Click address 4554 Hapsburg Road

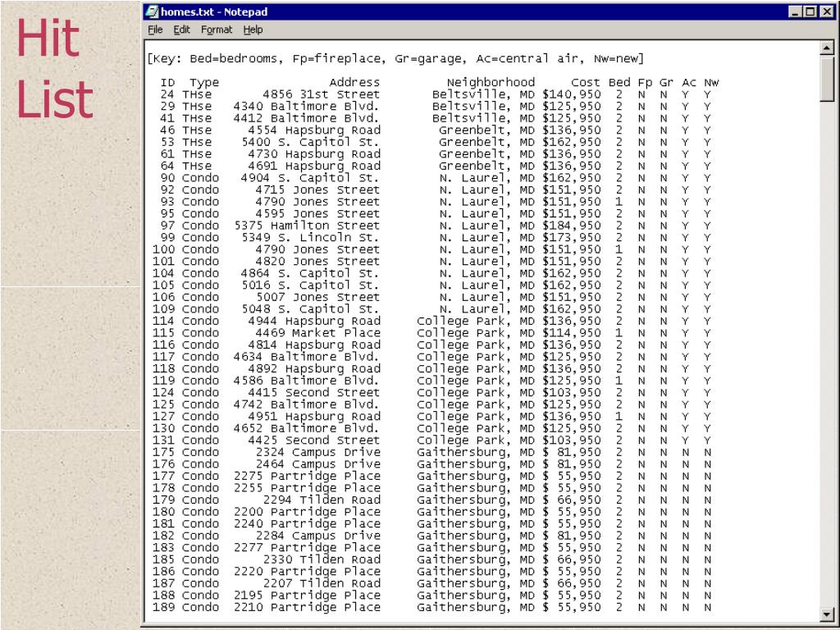click(314, 130)
